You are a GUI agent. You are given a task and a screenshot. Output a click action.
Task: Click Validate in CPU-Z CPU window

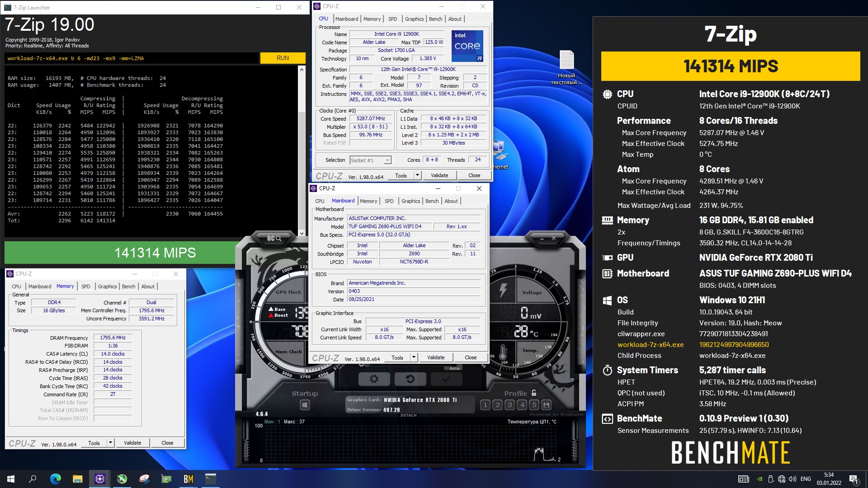click(439, 175)
